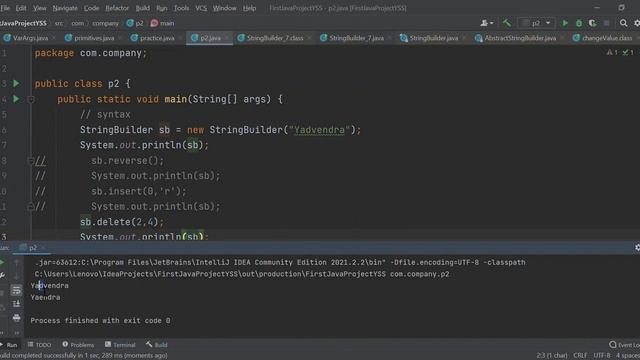
Task: Run p2 with the green toolbar Run icon
Action: coord(565,23)
